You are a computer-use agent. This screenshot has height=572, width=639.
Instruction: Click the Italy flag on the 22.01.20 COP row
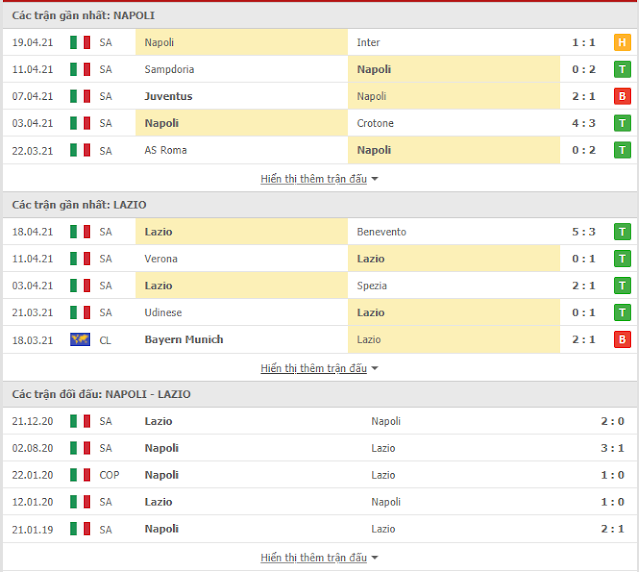pos(80,475)
